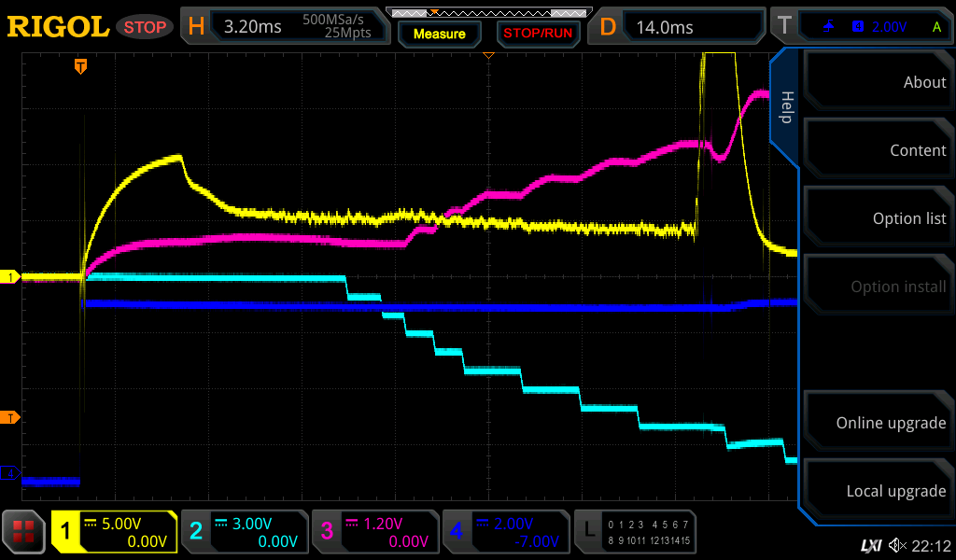The width and height of the screenshot is (956, 560).
Task: Click the waveform memory position bar at top
Action: pyautogui.click(x=488, y=13)
